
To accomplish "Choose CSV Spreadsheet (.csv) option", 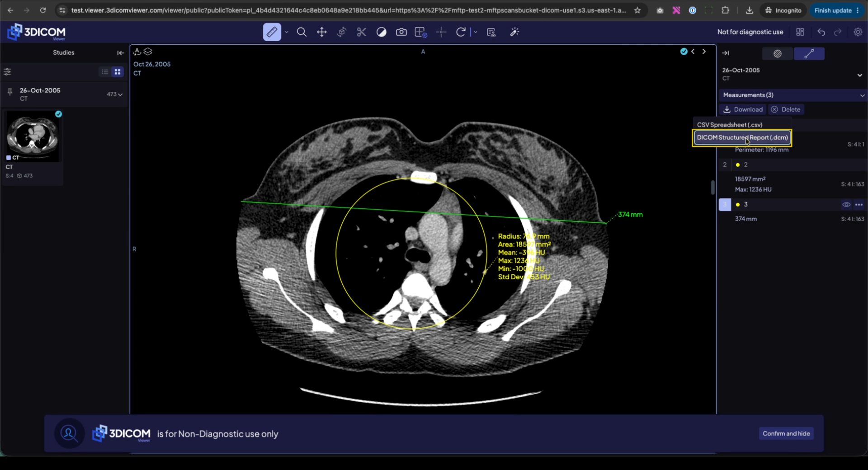I will 742,124.
